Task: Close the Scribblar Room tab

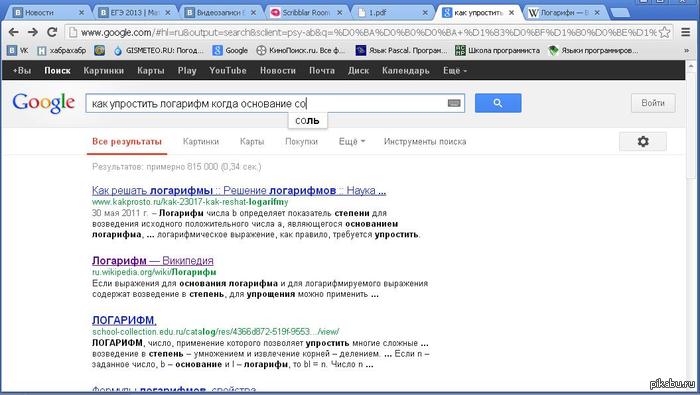Action: point(339,13)
